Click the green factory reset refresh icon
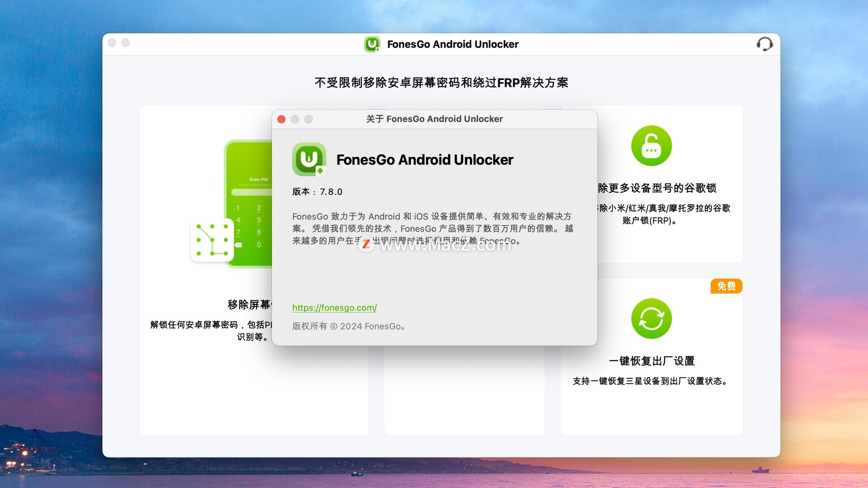Viewport: 868px width, 488px height. coord(651,319)
